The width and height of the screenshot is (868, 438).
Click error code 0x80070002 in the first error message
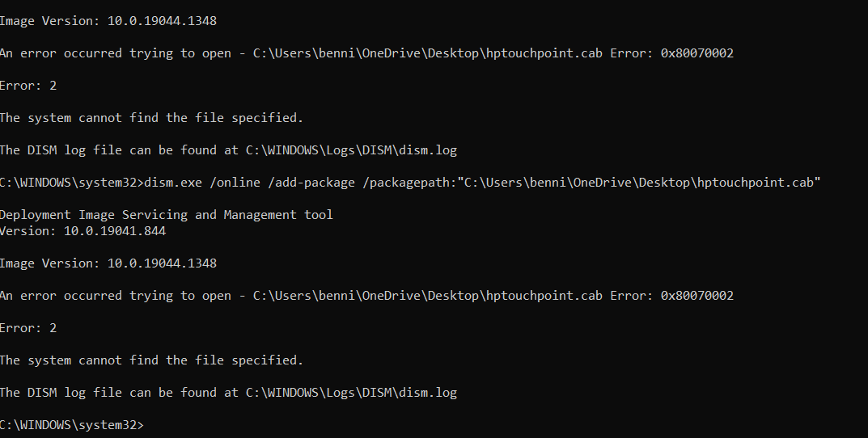697,53
